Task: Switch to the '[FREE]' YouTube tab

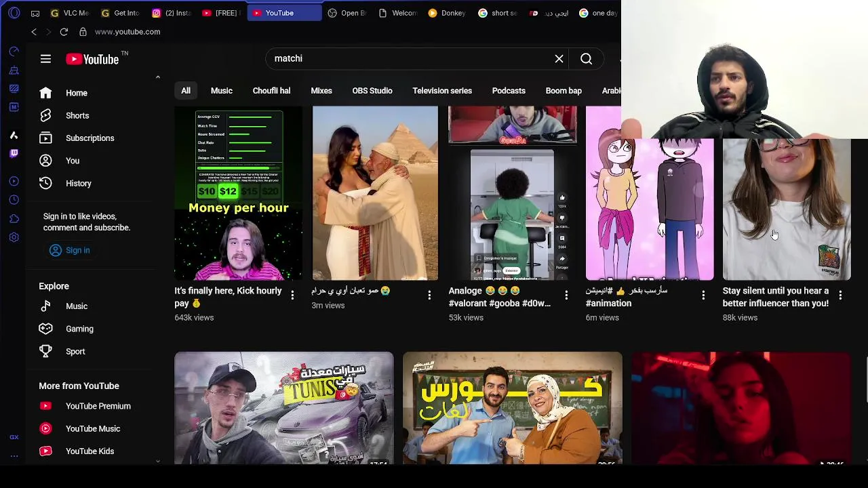Action: click(221, 13)
